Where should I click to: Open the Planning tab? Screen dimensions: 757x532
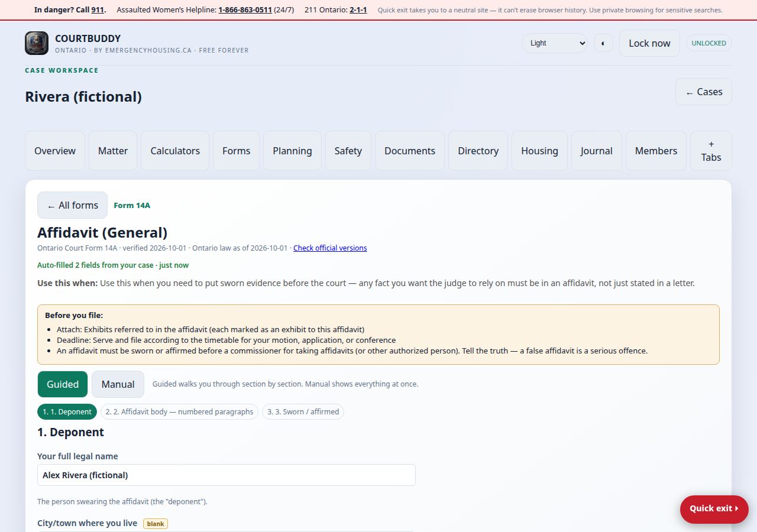point(292,151)
